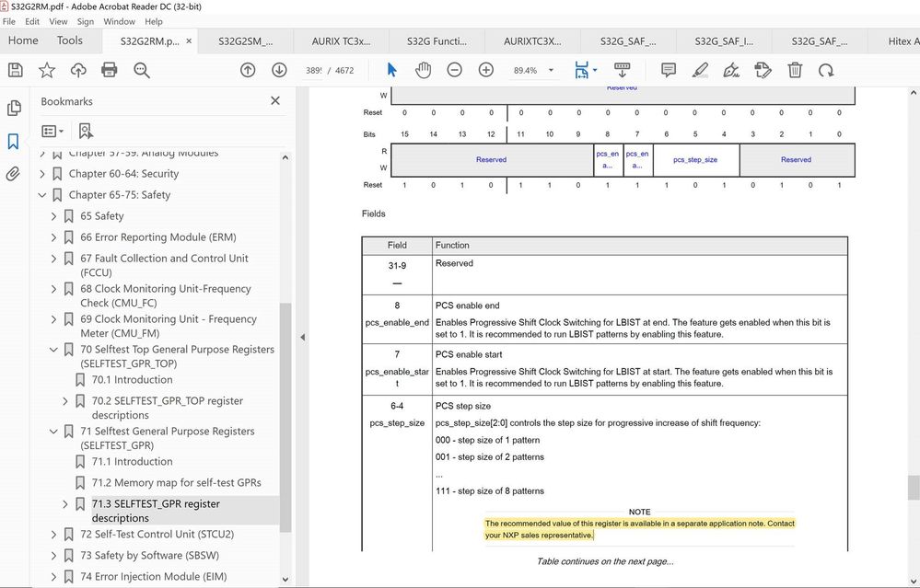Open Sign menu
The height and width of the screenshot is (588, 920).
[x=85, y=21]
